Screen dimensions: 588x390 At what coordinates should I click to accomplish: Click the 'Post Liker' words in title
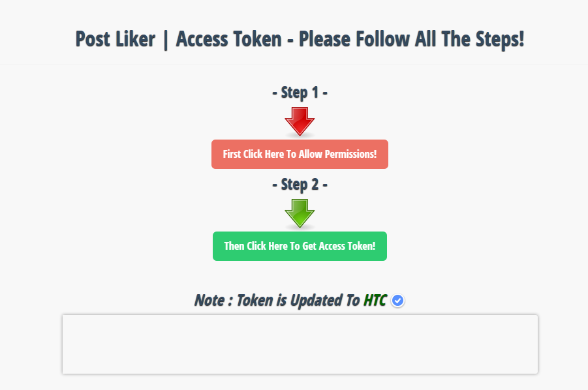115,39
